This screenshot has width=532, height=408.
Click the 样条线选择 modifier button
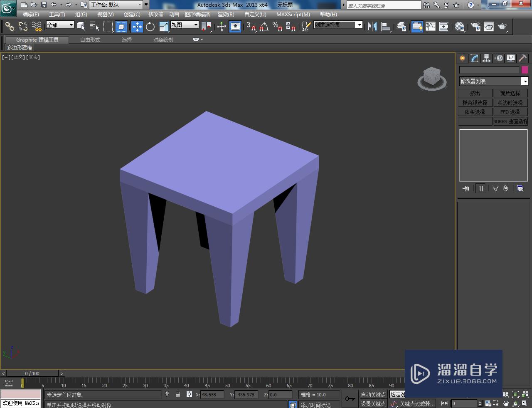pos(475,103)
